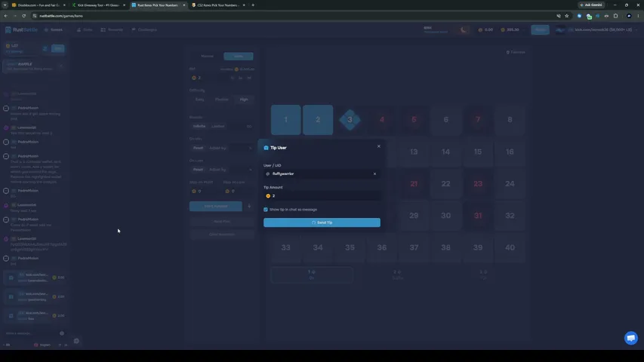
Task: Open the browser extensions puzzle icon
Action: tap(615, 16)
